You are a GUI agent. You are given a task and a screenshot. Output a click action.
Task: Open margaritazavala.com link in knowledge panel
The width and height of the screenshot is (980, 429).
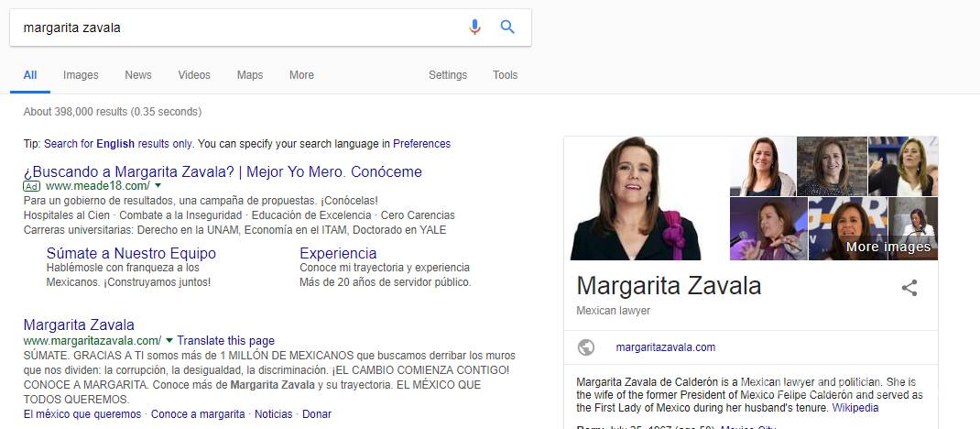(666, 347)
